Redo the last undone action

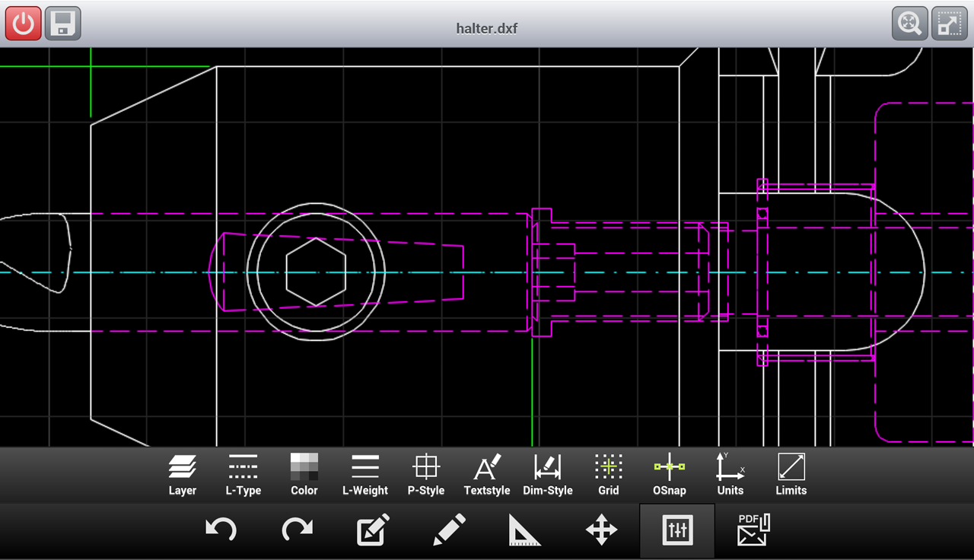point(298,530)
